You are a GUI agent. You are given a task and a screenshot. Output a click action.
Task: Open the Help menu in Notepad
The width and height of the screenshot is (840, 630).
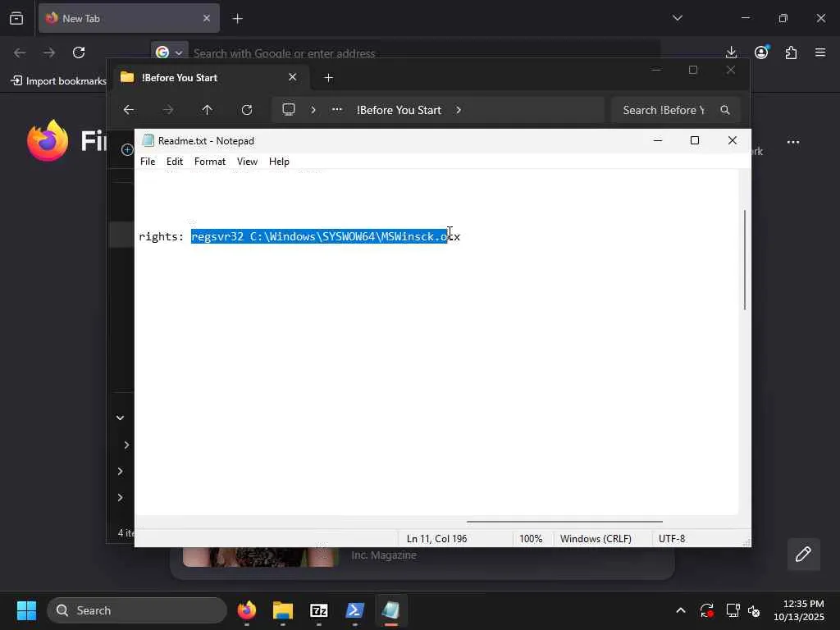tap(279, 162)
